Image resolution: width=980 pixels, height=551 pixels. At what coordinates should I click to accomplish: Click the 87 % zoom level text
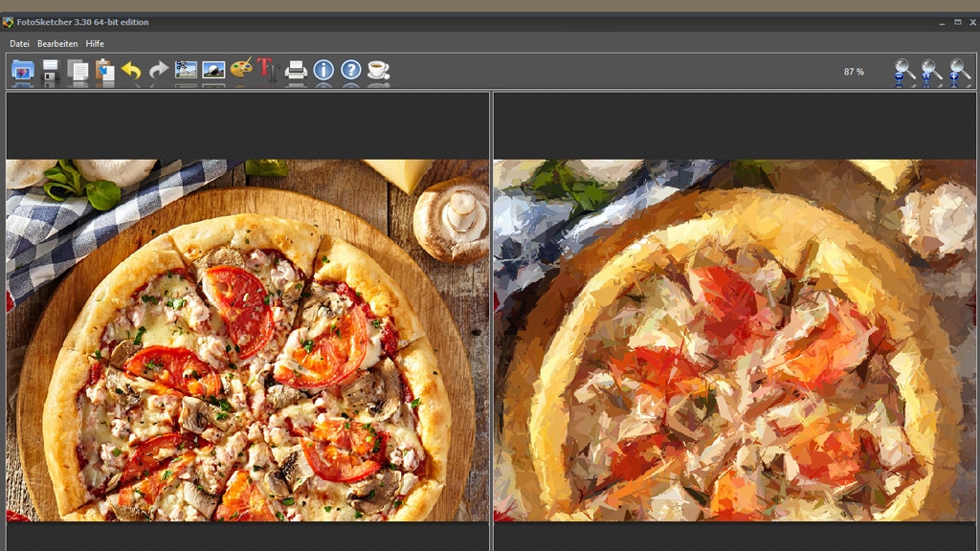click(x=854, y=72)
